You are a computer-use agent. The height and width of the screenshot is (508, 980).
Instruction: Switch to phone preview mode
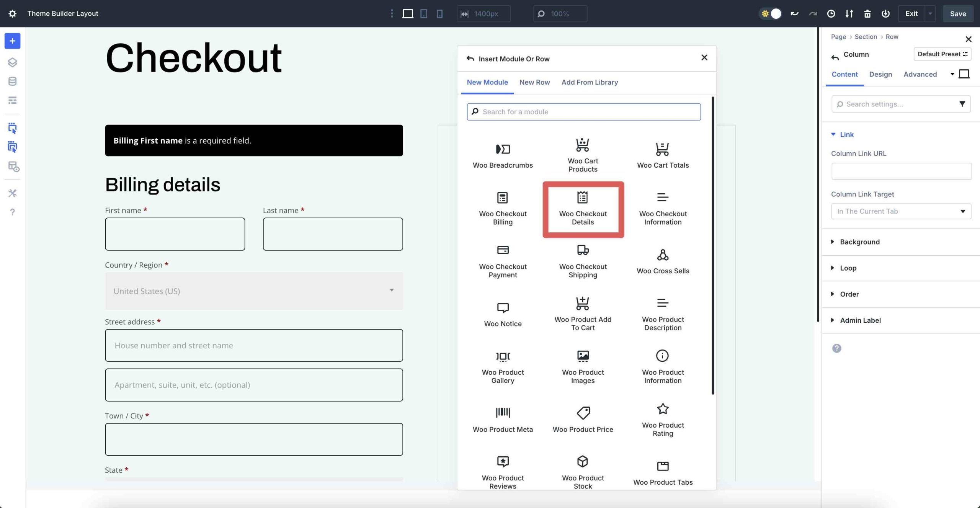[439, 13]
